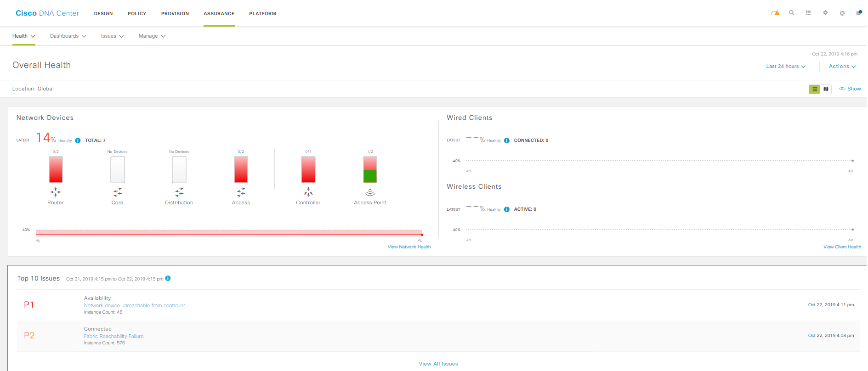Image resolution: width=868 pixels, height=371 pixels.
Task: Switch to map view toggle
Action: 826,89
